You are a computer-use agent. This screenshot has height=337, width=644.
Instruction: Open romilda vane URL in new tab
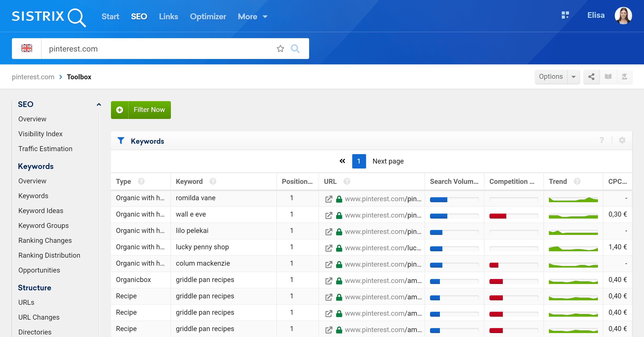pos(329,199)
